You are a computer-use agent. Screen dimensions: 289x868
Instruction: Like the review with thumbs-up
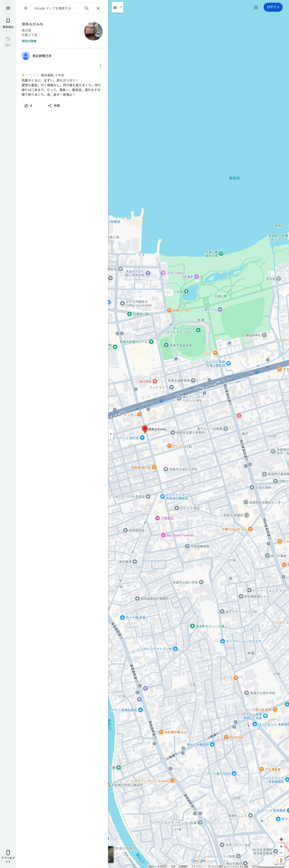click(28, 105)
